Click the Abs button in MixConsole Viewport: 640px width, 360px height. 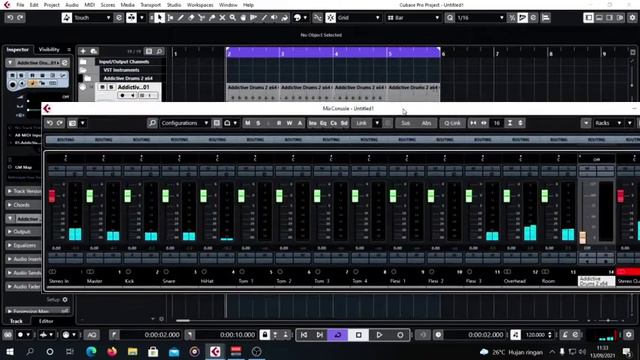click(426, 123)
